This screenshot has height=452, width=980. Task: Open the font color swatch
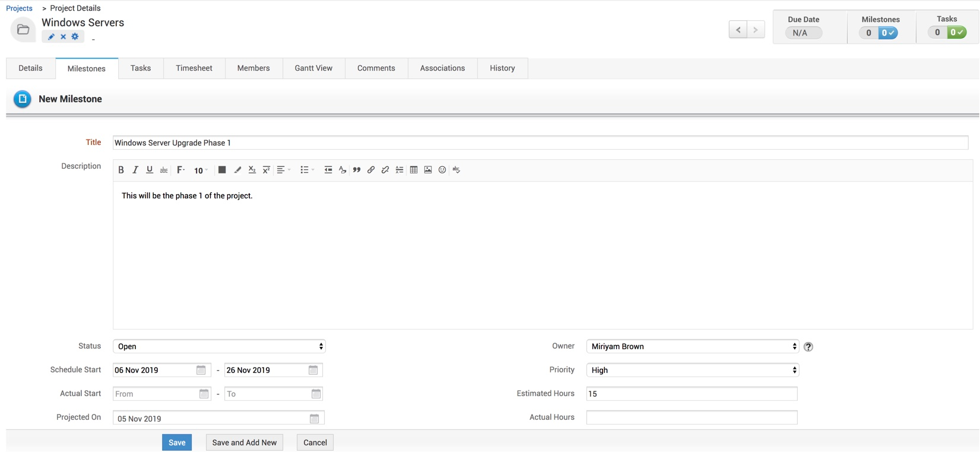tap(222, 170)
